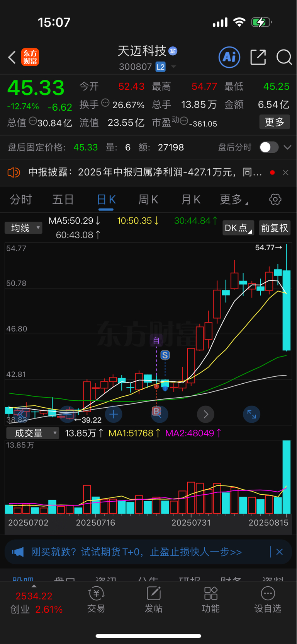Open the 成交量 indicator dropdown
Viewport: 297px width, 644px height.
pos(33,433)
